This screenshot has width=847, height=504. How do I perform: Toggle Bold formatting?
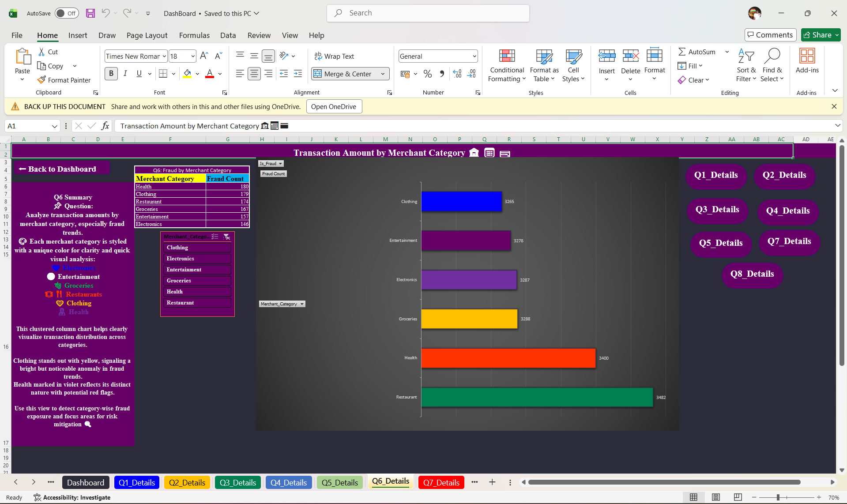click(x=111, y=74)
